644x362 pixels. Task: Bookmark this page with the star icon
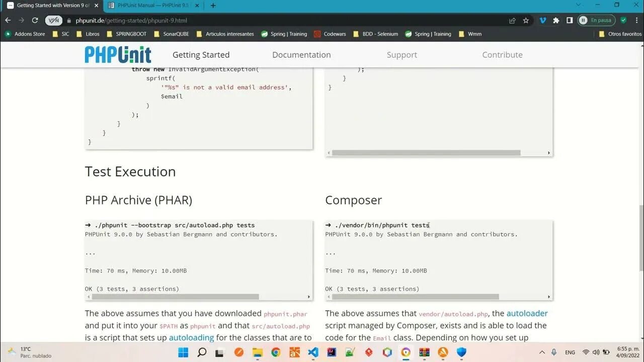pos(526,21)
